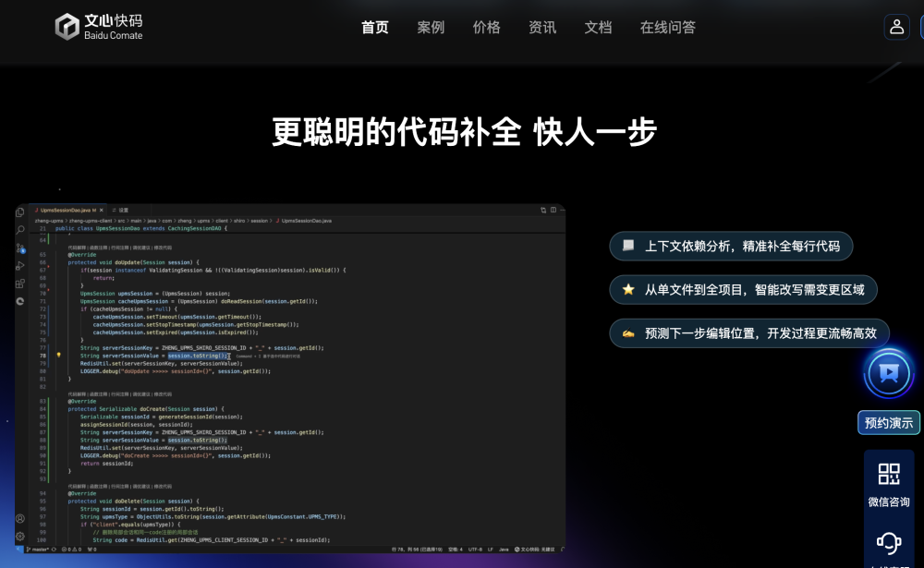Visit the 在线问答 section

[x=668, y=28]
